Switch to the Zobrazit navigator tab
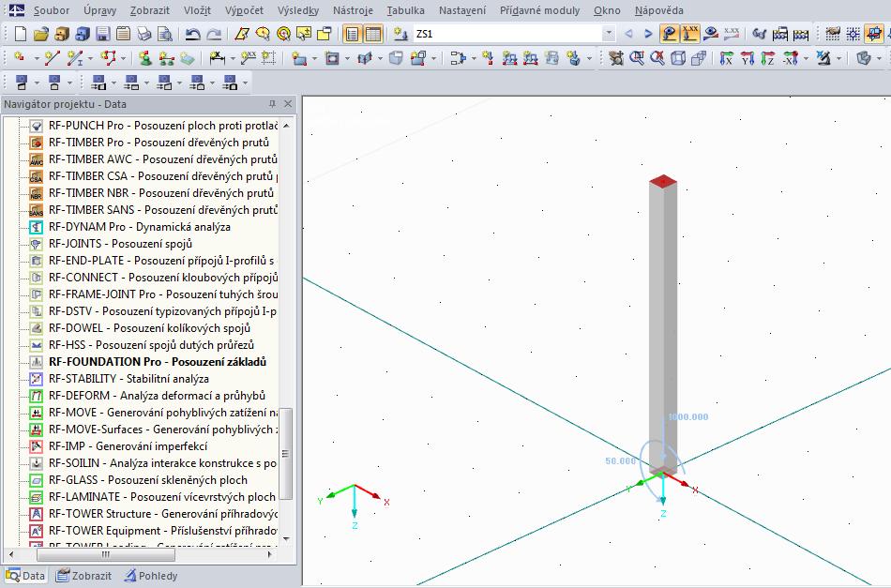This screenshot has height=588, width=891. pos(84,576)
